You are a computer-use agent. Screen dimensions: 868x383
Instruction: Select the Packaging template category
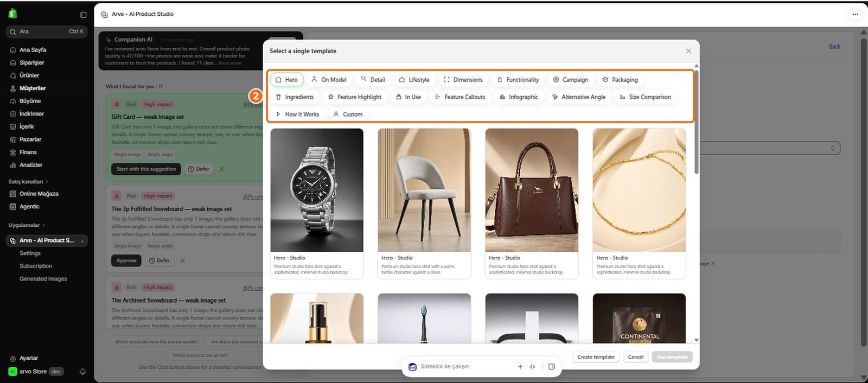coord(620,80)
